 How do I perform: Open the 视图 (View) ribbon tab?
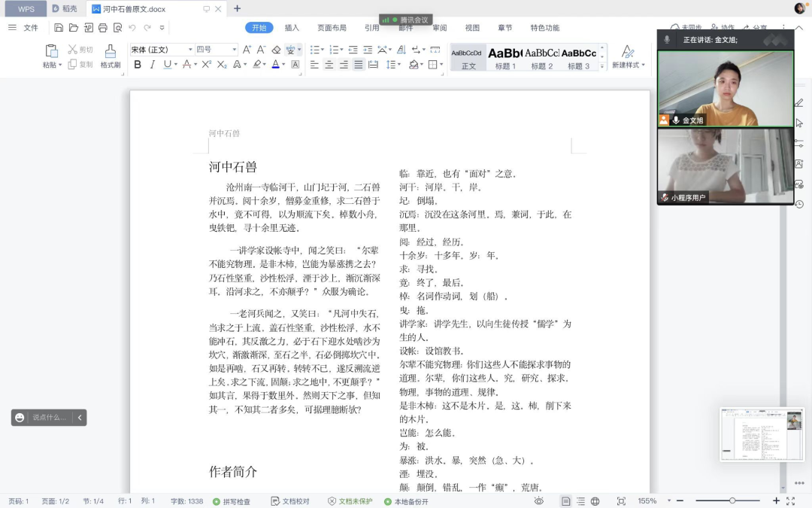coord(472,28)
